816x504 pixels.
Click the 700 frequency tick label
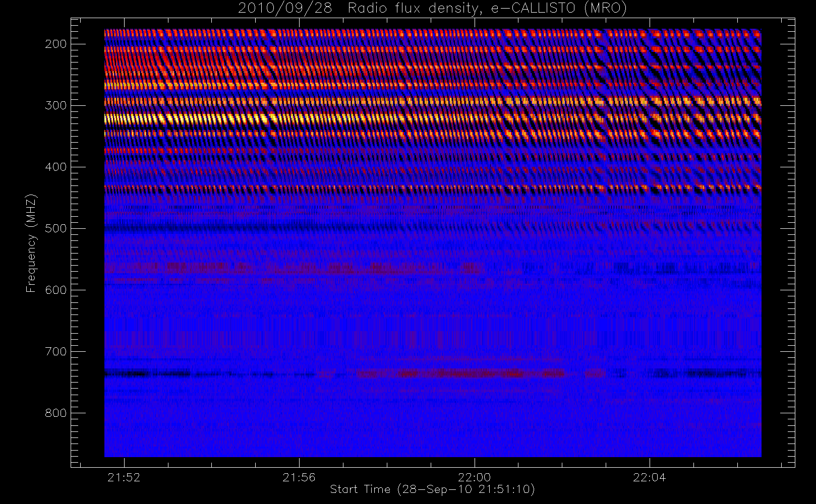tap(55, 351)
